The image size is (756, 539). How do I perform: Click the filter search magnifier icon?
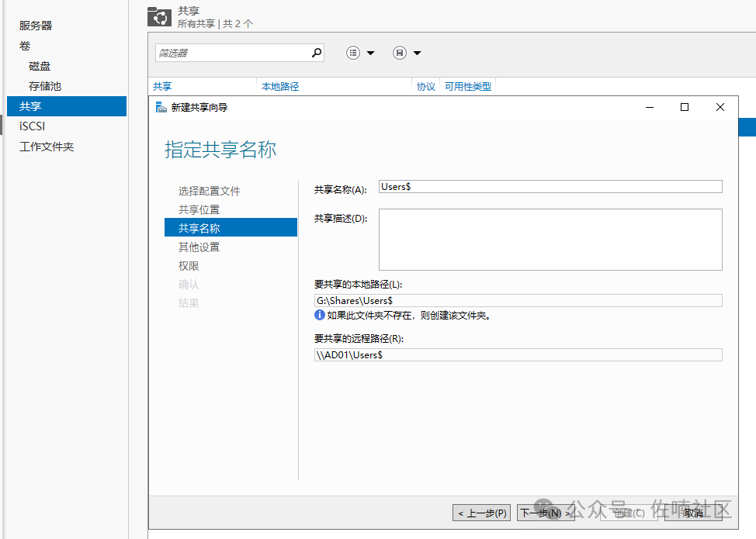(x=316, y=53)
